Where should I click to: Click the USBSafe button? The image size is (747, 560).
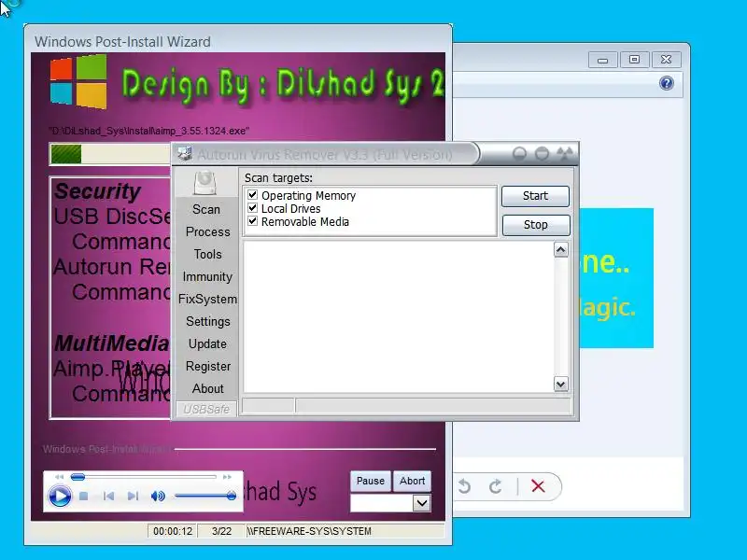click(206, 409)
